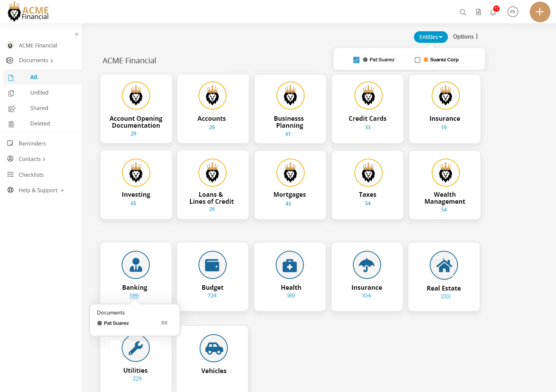Enable the Suarez Corp entity filter
556x392 pixels.
click(417, 60)
